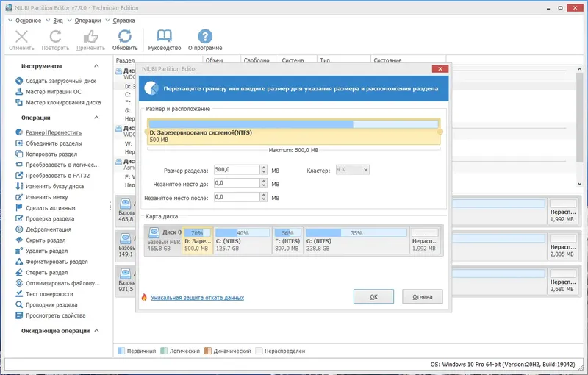The width and height of the screenshot is (588, 375).
Task: Click the Диск 0 icon in disk map
Action: (x=154, y=232)
